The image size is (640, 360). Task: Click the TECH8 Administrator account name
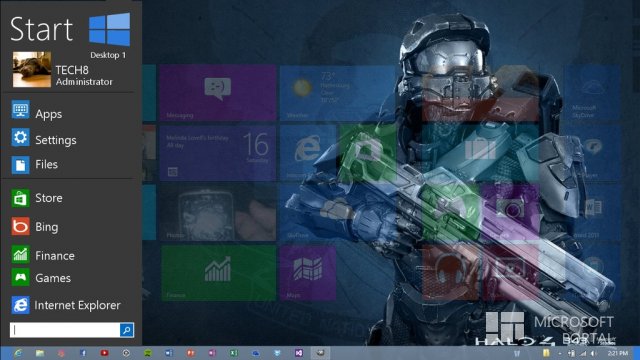click(84, 76)
